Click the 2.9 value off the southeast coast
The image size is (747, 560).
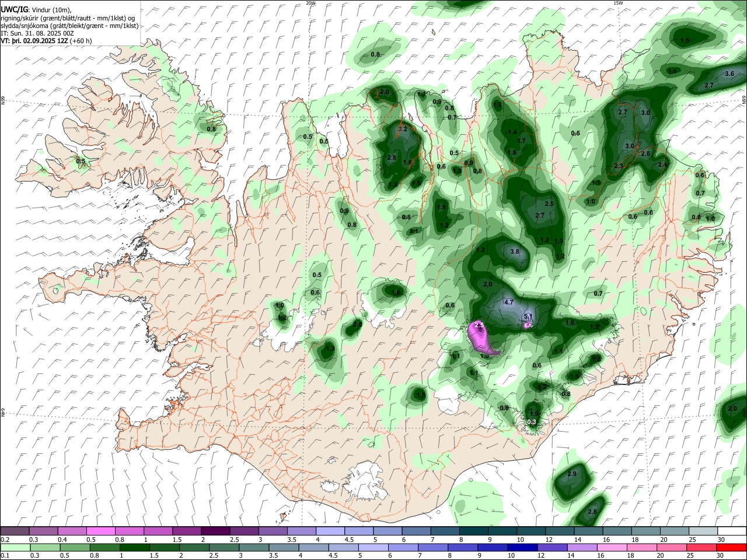click(x=572, y=474)
